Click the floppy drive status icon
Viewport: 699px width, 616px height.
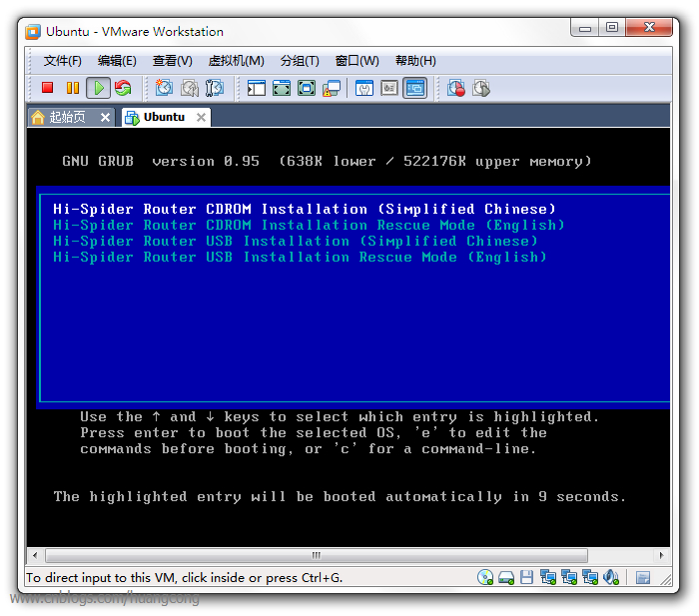pos(526,577)
